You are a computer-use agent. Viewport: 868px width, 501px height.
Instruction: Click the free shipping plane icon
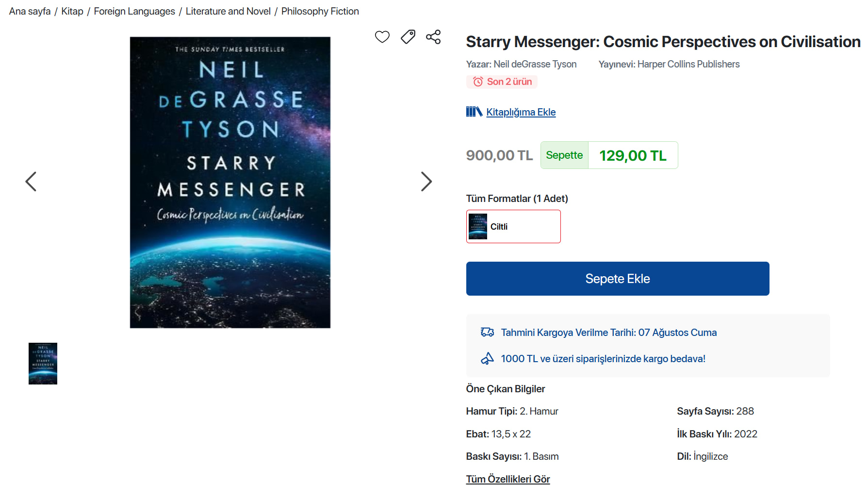(x=487, y=358)
